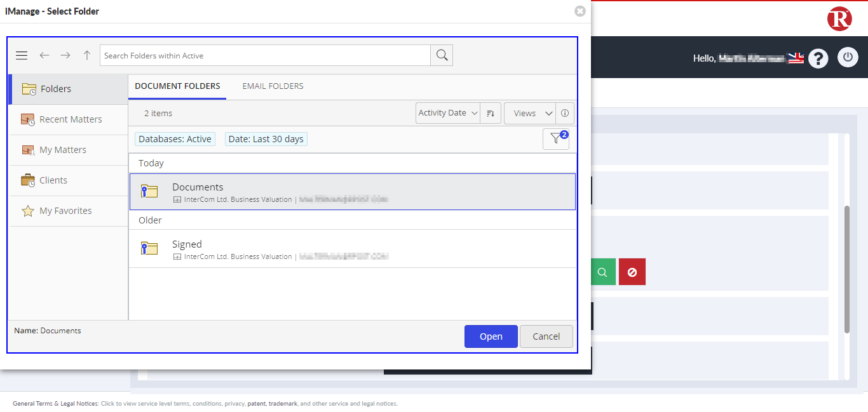Viewport: 868px width, 412px height.
Task: Open the hamburger menu icon
Action: click(x=22, y=56)
